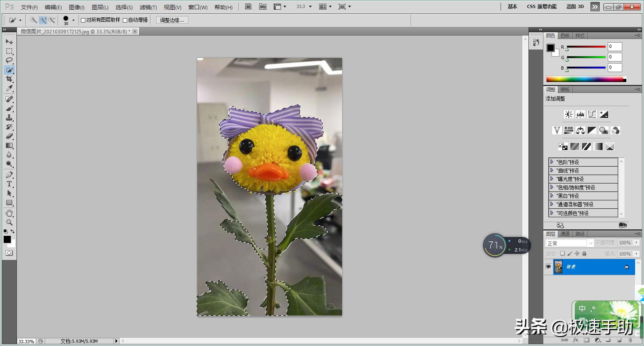Screen dimensions: 644x346
Task: Enable the sample all layers checkbox
Action: pos(83,20)
